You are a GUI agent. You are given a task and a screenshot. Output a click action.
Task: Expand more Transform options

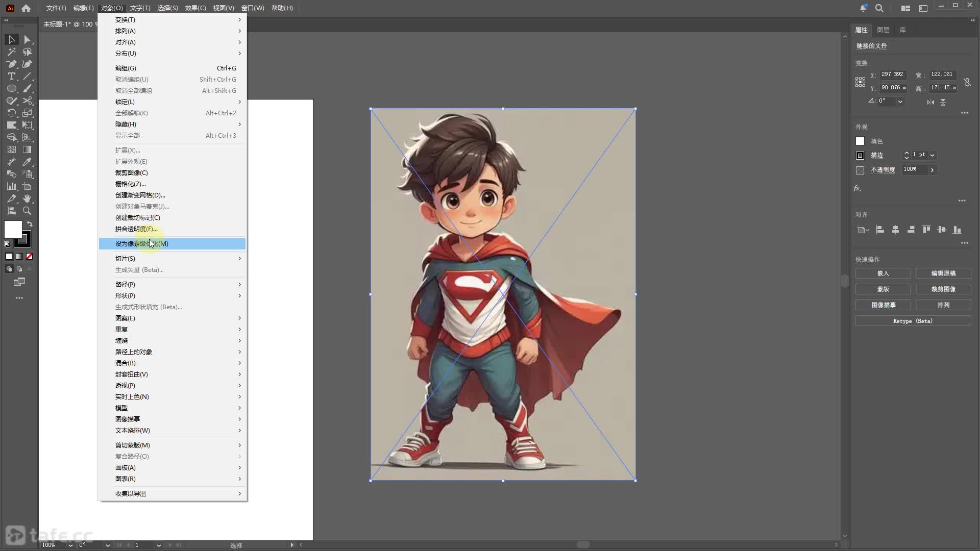pyautogui.click(x=965, y=113)
